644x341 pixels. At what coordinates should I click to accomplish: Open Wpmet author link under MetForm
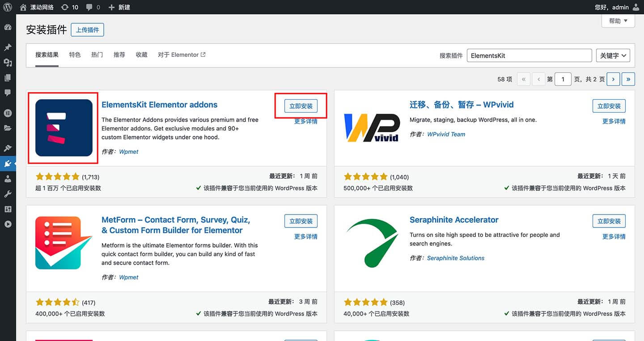[x=129, y=277]
